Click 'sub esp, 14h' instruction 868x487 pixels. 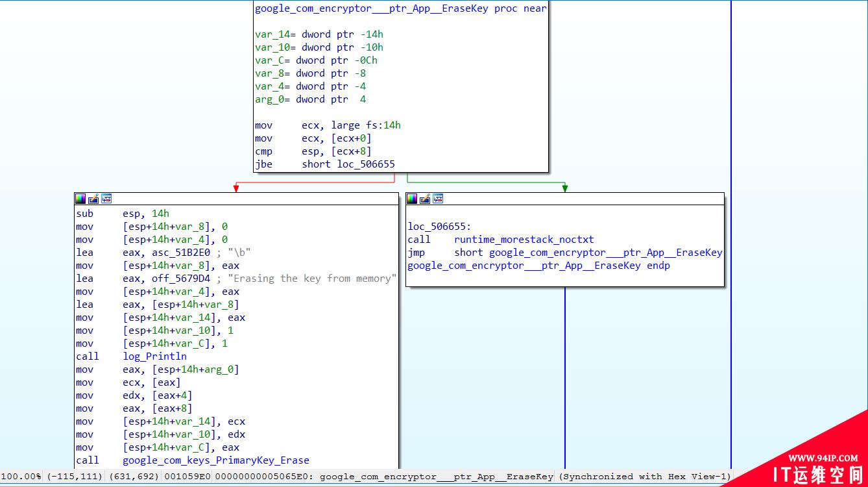(123, 214)
